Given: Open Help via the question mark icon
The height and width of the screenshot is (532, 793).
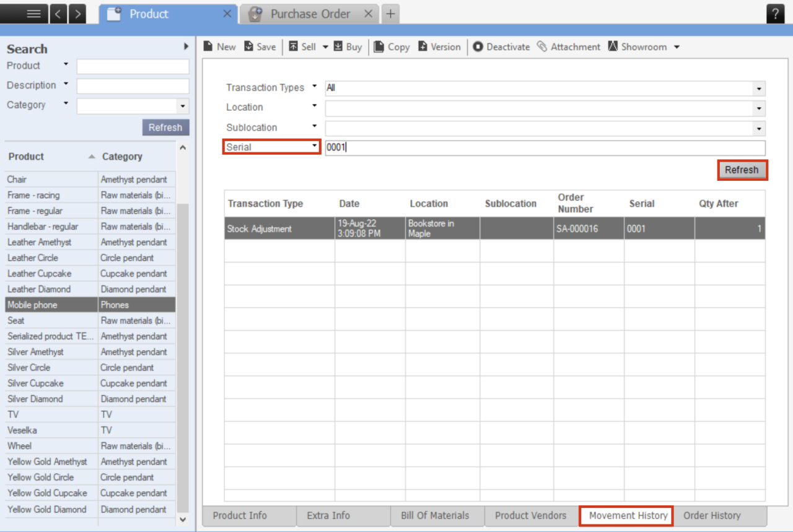Looking at the screenshot, I should pyautogui.click(x=776, y=13).
